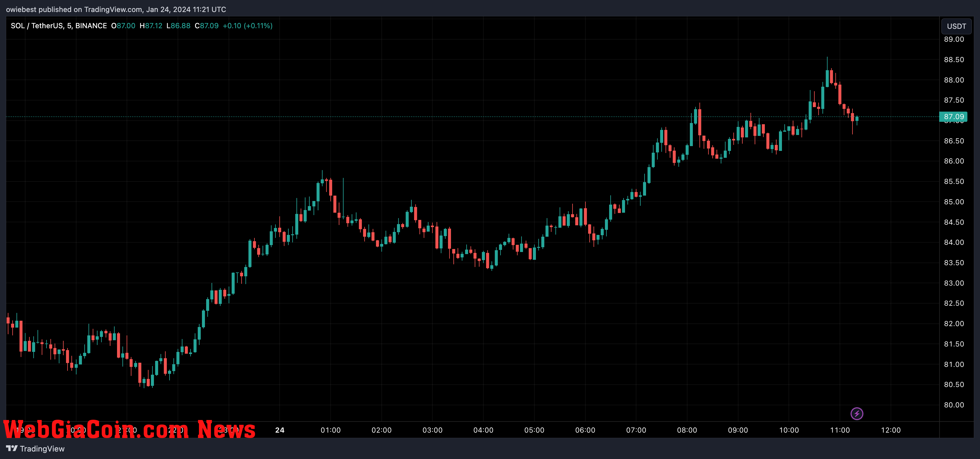This screenshot has height=459, width=980.
Task: Click the 10:00 time axis label
Action: point(789,430)
